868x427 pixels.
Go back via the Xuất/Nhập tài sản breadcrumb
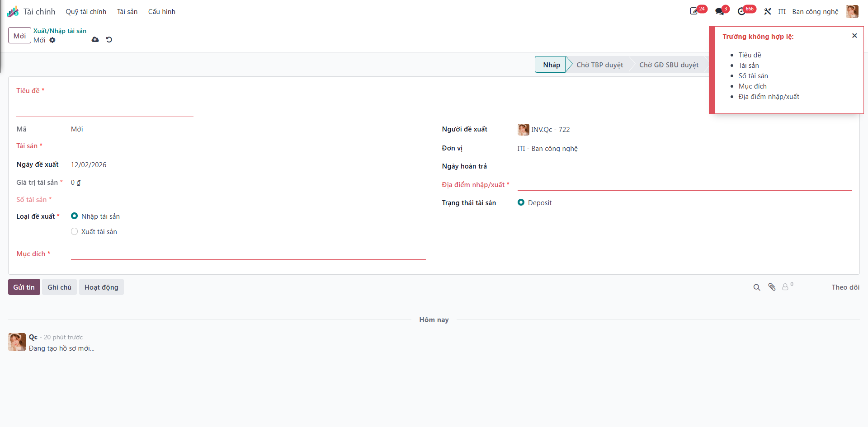pos(60,31)
